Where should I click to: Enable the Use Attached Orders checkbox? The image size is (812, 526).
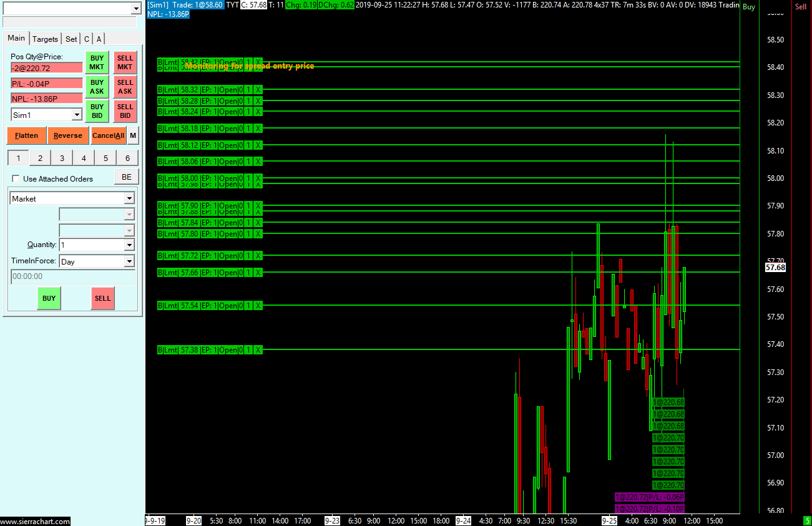pos(16,178)
